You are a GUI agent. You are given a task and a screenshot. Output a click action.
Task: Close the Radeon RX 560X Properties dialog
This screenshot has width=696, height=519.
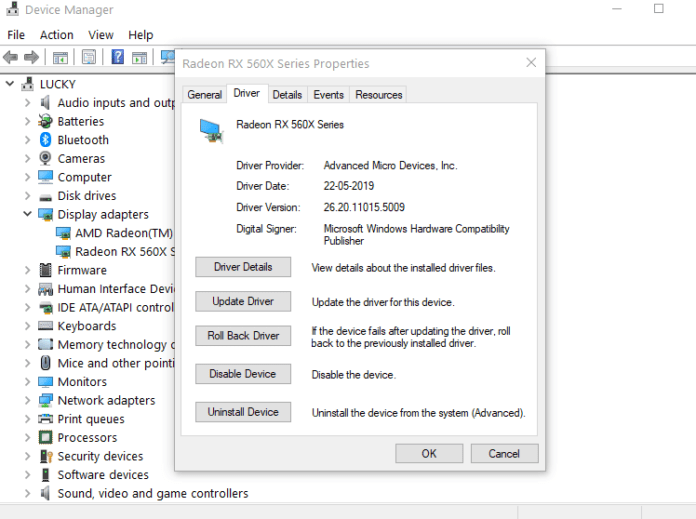click(531, 63)
